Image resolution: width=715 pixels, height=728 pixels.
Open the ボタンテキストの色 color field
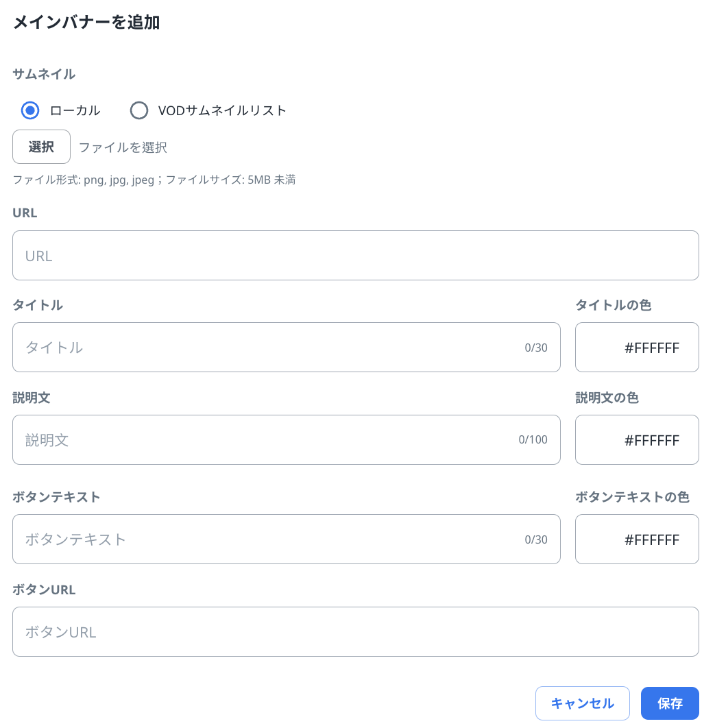[x=636, y=539]
